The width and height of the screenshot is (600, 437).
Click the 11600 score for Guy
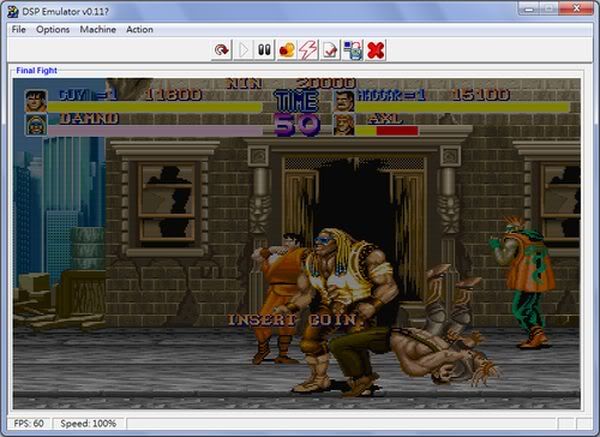173,95
